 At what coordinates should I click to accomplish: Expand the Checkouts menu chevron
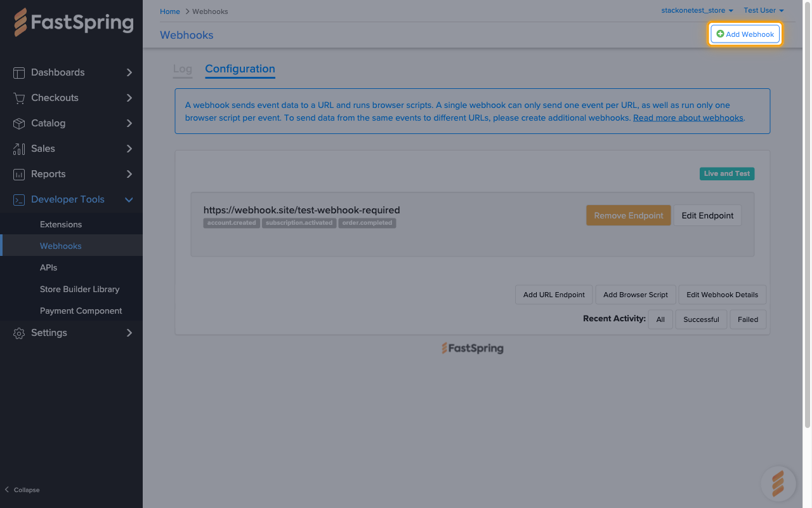pos(129,98)
